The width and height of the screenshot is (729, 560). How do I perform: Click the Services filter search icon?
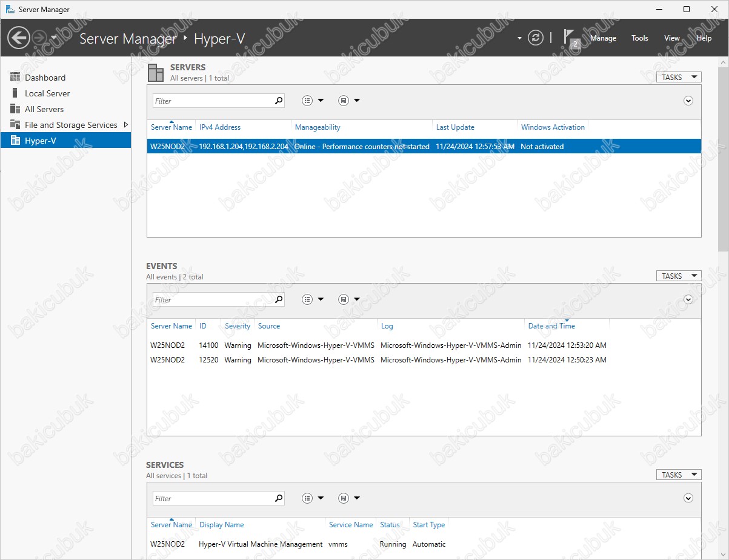point(279,499)
